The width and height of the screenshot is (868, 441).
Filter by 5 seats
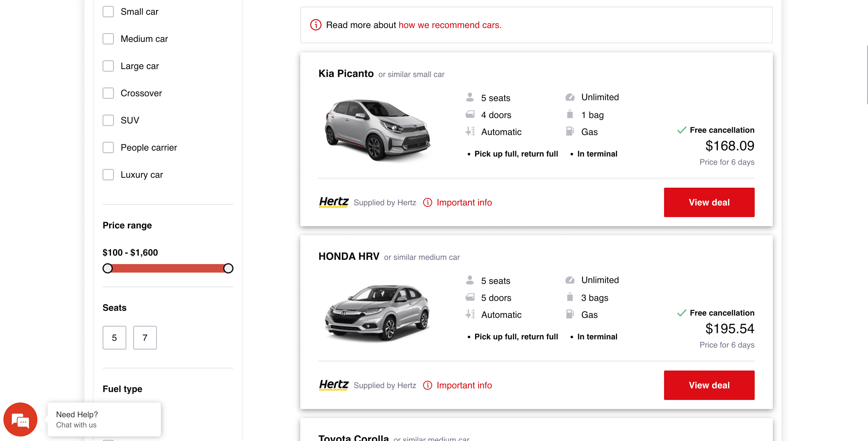[114, 338]
